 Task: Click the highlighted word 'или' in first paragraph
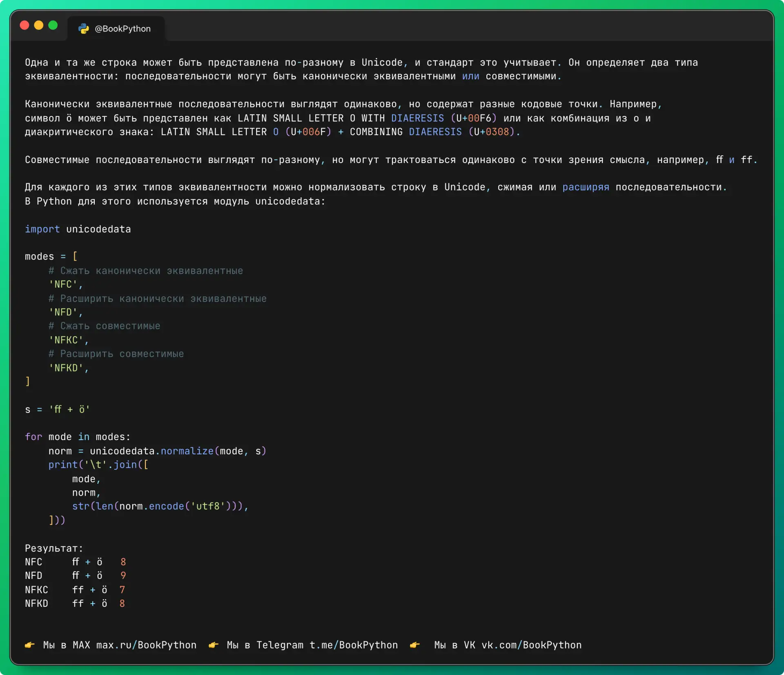point(471,76)
